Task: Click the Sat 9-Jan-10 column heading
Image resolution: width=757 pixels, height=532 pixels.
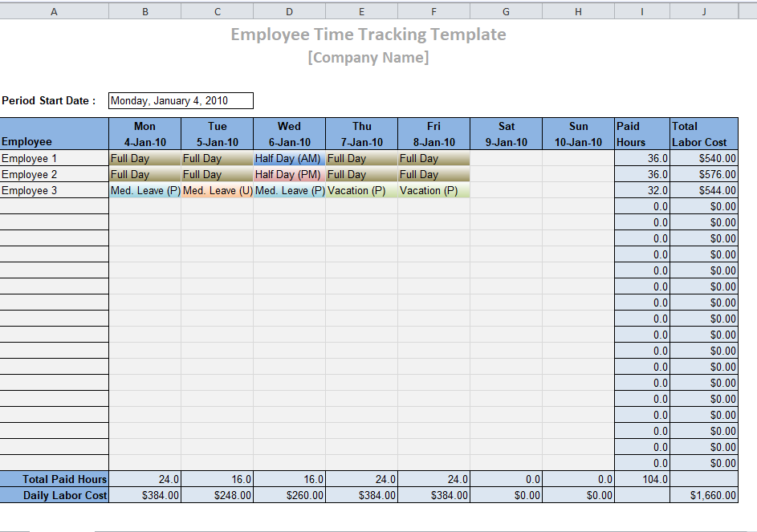Action: click(506, 134)
